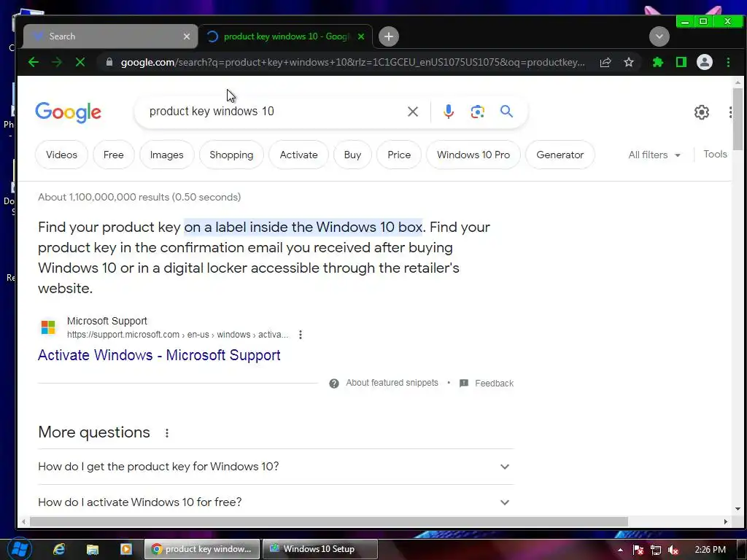Open Google quick settings gear
The height and width of the screenshot is (560, 747).
701,112
